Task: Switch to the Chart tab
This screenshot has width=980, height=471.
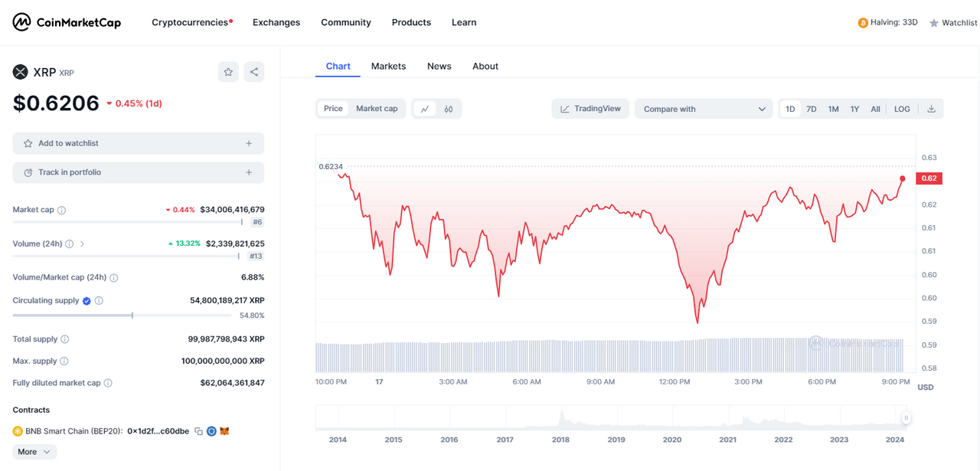Action: coord(338,66)
